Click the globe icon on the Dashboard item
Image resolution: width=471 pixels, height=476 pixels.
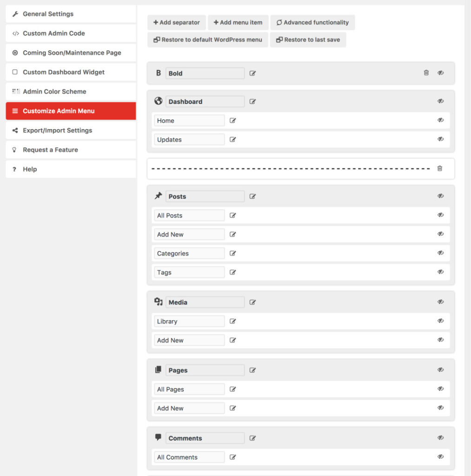pyautogui.click(x=158, y=101)
